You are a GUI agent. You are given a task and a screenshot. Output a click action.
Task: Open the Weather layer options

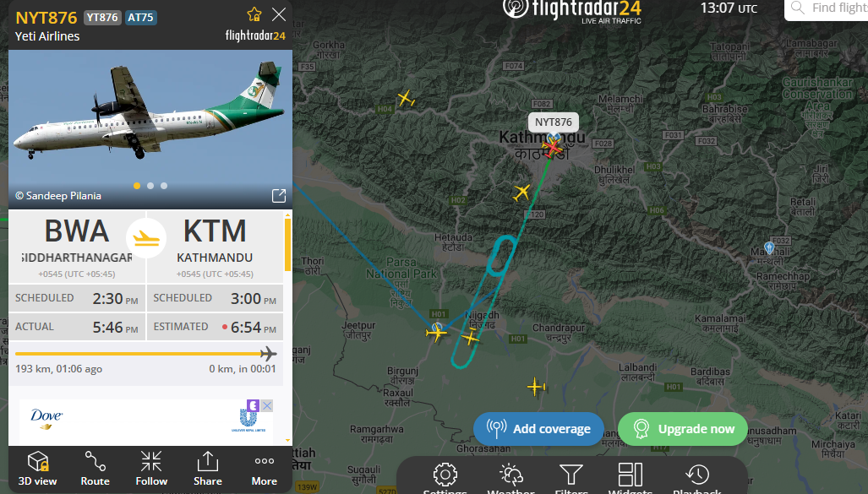click(x=511, y=478)
